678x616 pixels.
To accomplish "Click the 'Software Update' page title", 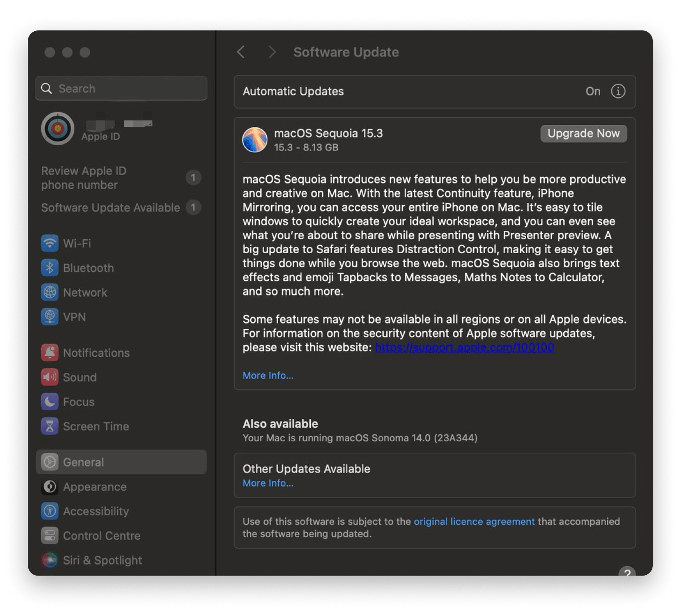I will [x=346, y=52].
